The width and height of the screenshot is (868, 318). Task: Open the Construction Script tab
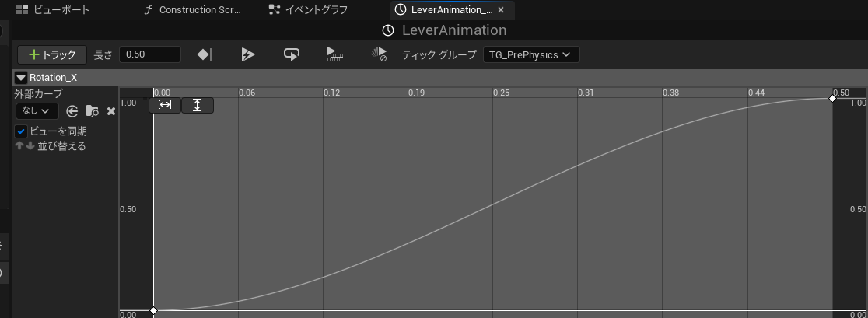192,10
